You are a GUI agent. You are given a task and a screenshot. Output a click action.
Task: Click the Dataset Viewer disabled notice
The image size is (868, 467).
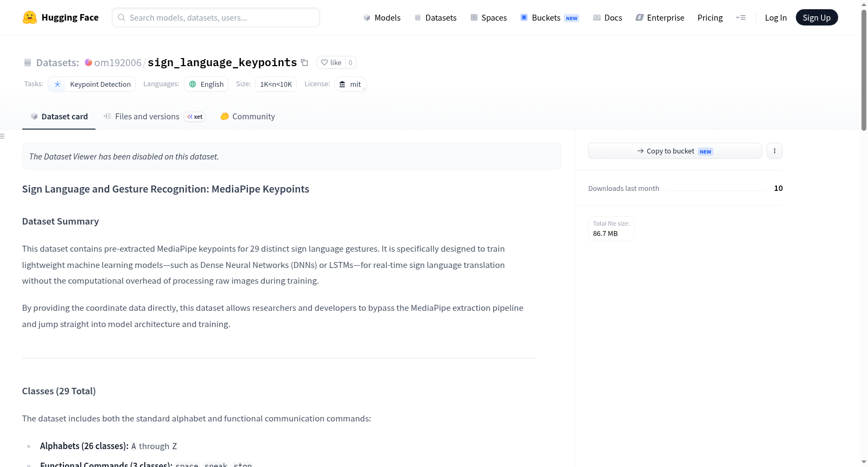pyautogui.click(x=291, y=156)
